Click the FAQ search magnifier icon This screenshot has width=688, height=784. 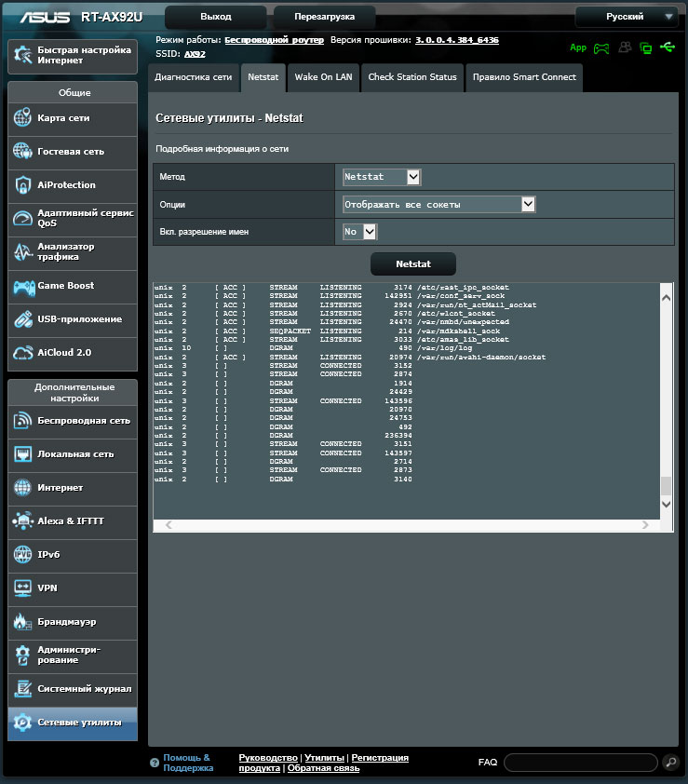point(671,762)
